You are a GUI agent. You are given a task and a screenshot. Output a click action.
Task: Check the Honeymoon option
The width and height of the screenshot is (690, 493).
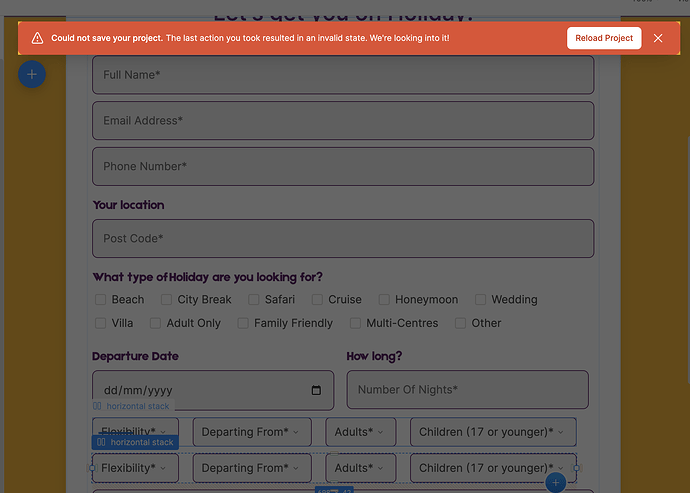(383, 299)
